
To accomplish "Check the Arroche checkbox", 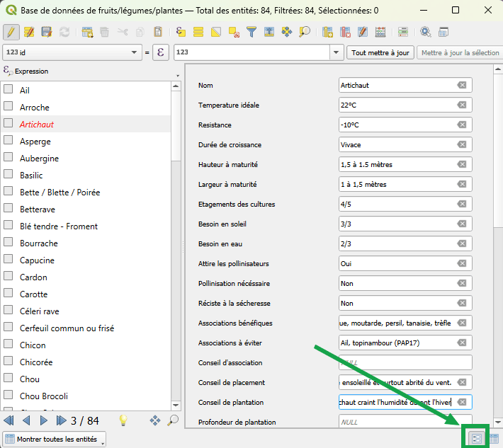I will click(8, 105).
